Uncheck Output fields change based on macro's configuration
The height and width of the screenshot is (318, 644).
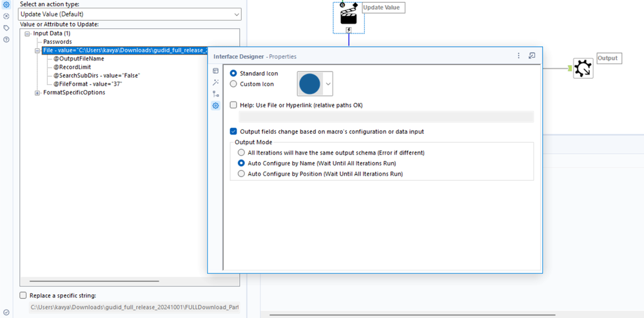(233, 132)
